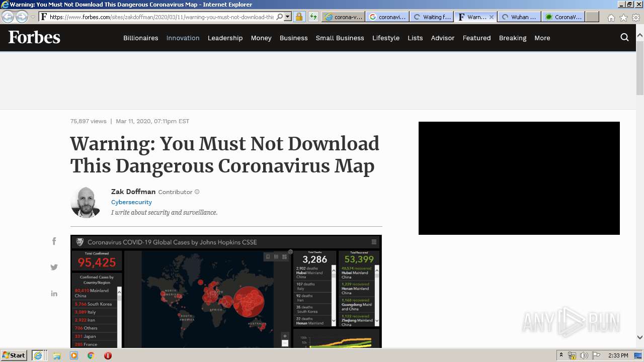Click the IE Home icon
Screen dimensions: 644x362
(611, 18)
